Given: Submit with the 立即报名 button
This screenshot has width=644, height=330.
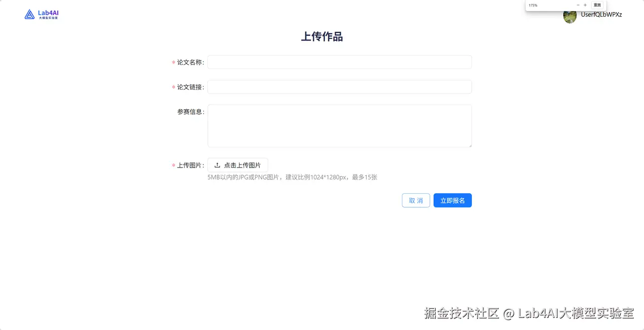Looking at the screenshot, I should click(452, 200).
